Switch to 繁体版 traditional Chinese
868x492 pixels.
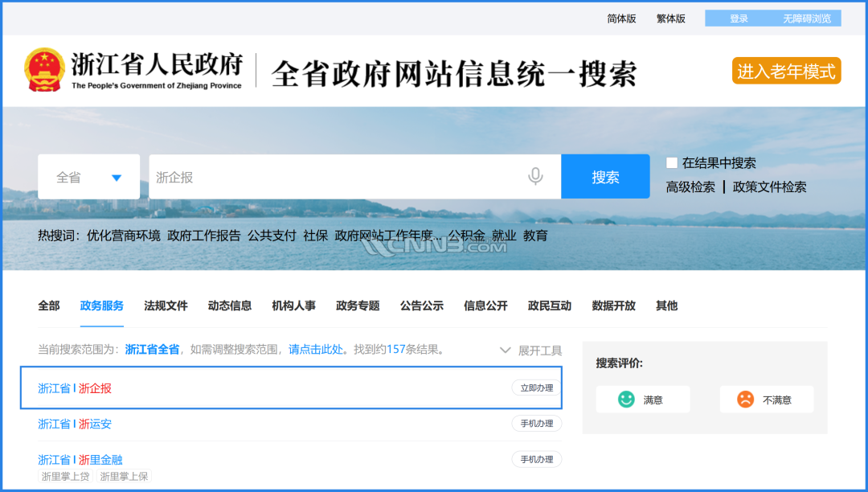pyautogui.click(x=670, y=18)
